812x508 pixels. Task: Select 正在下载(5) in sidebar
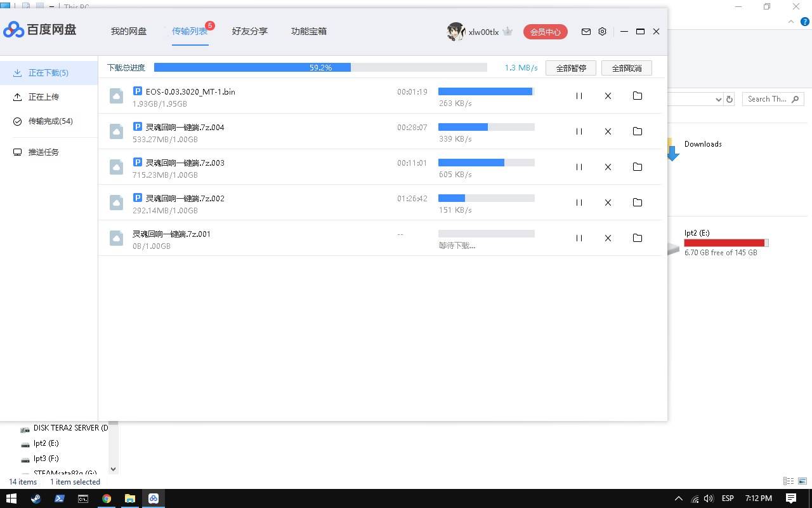[49, 73]
